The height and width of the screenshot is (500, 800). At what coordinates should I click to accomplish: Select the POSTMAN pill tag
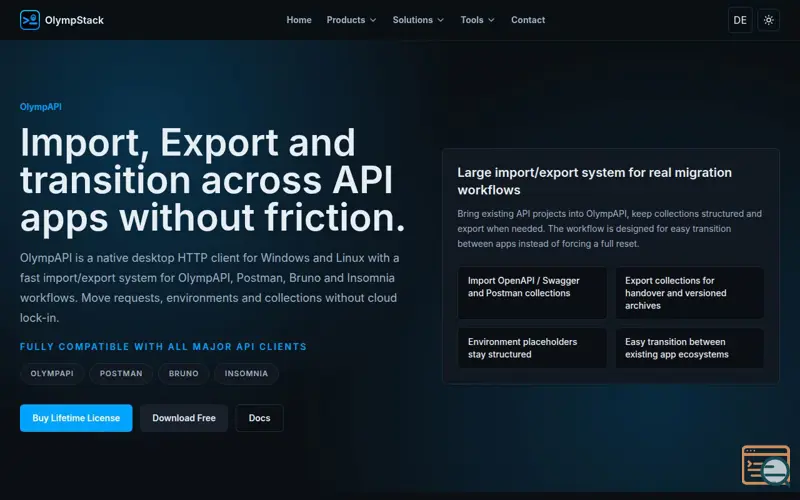pyautogui.click(x=121, y=373)
